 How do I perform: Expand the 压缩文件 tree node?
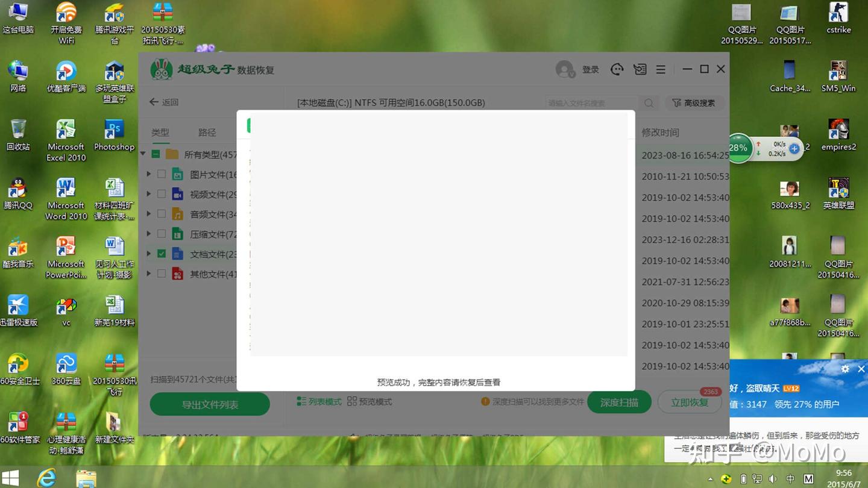[x=149, y=234]
